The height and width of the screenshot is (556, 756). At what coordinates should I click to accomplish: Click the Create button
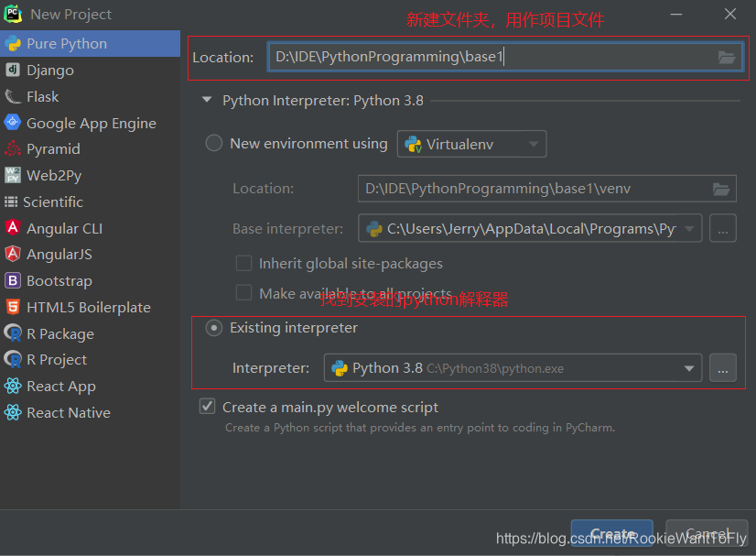(611, 533)
